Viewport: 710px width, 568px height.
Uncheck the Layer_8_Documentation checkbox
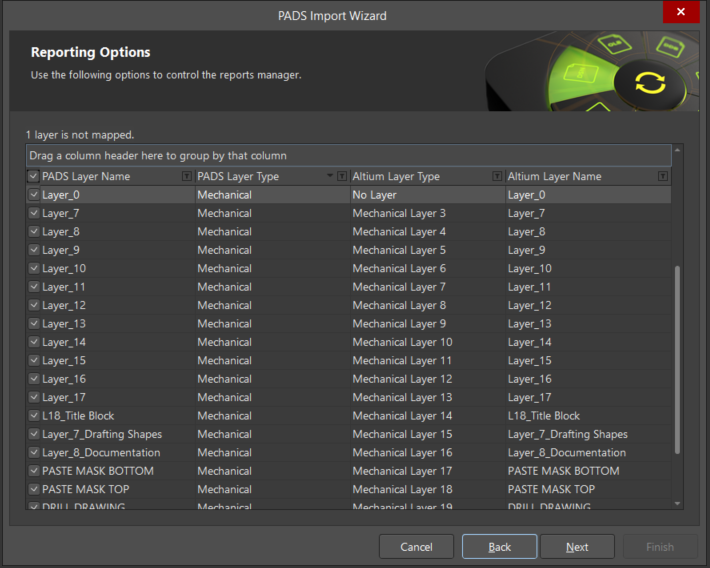tap(34, 452)
